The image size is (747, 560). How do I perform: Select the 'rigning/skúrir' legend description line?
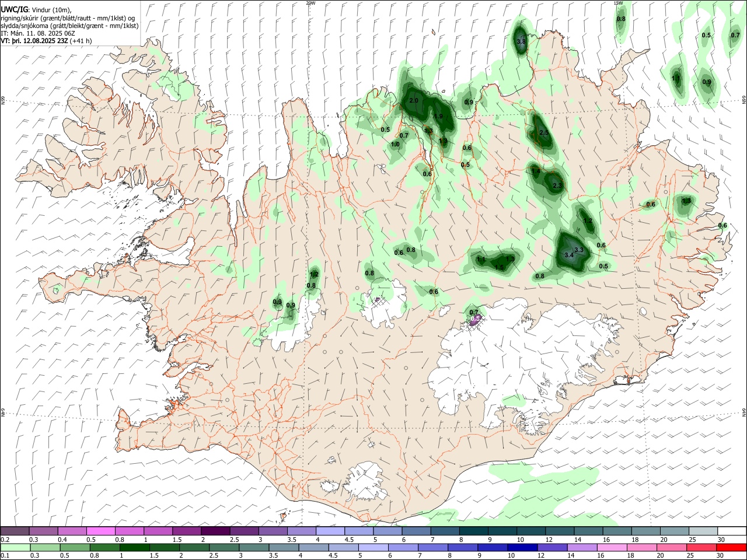point(68,18)
